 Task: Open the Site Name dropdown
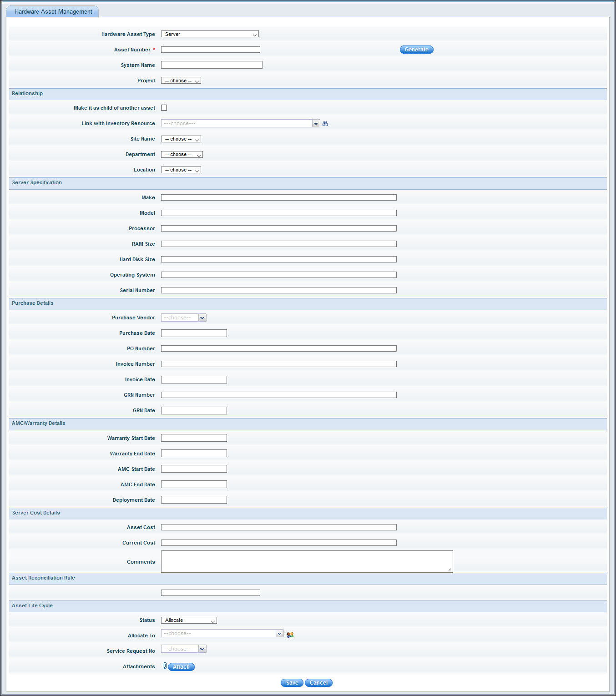(x=181, y=139)
